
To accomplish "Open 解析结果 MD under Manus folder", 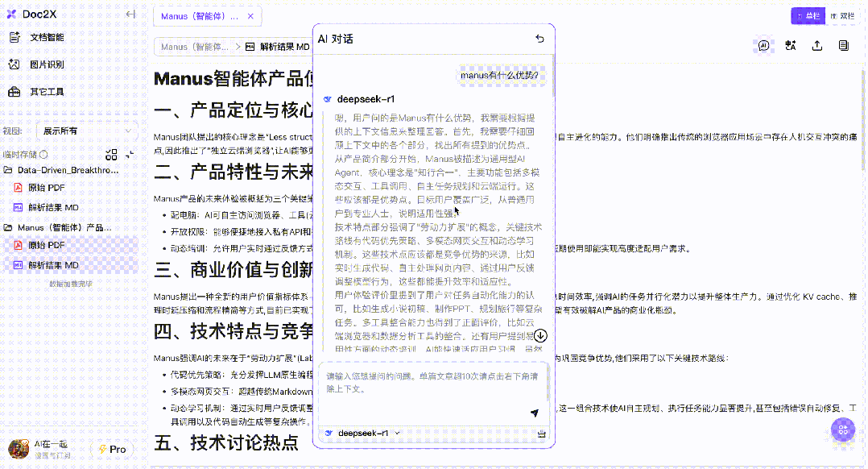I will pyautogui.click(x=53, y=265).
